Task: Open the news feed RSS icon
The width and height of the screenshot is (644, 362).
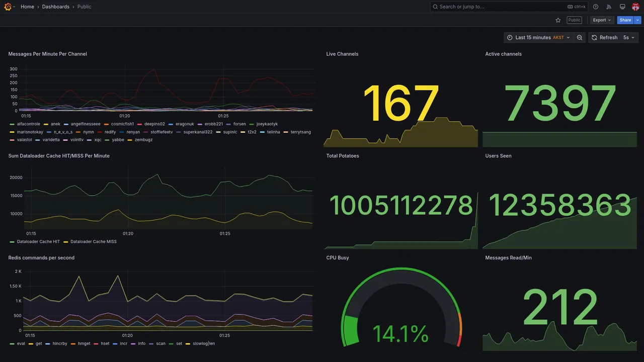Action: pos(609,7)
